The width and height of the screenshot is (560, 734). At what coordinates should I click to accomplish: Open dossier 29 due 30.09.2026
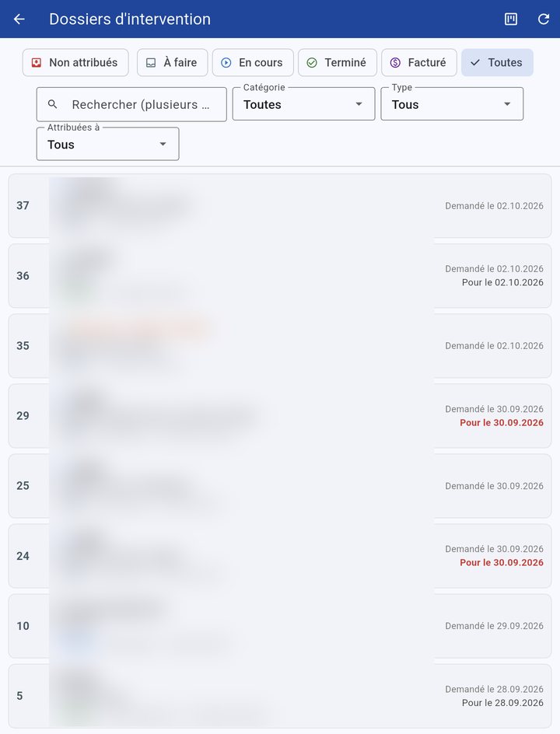point(280,416)
